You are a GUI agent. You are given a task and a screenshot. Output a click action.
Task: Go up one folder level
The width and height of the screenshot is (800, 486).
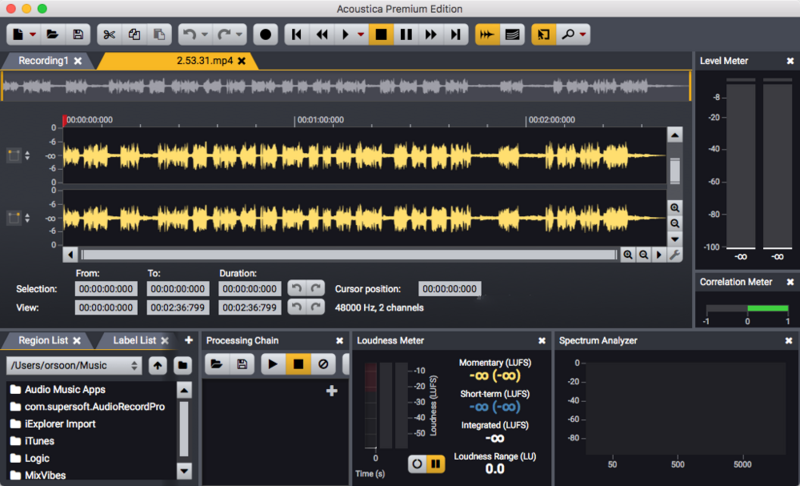pos(158,365)
